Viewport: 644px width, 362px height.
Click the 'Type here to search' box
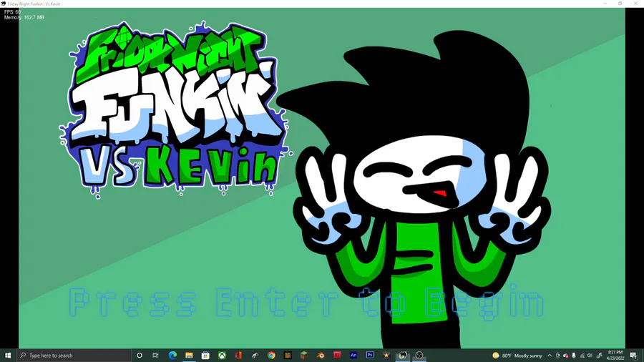[x=74, y=356]
